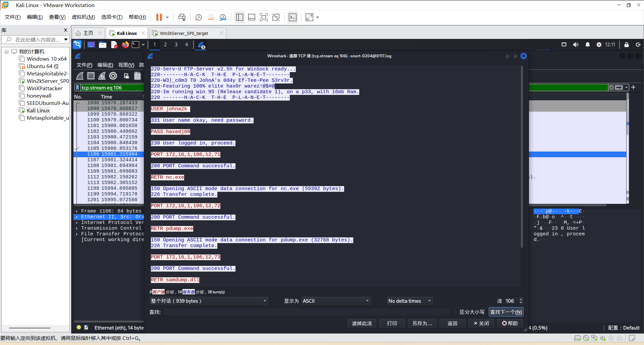This screenshot has width=644, height=345.
Task: Click the 返回 back button
Action: tap(452, 323)
